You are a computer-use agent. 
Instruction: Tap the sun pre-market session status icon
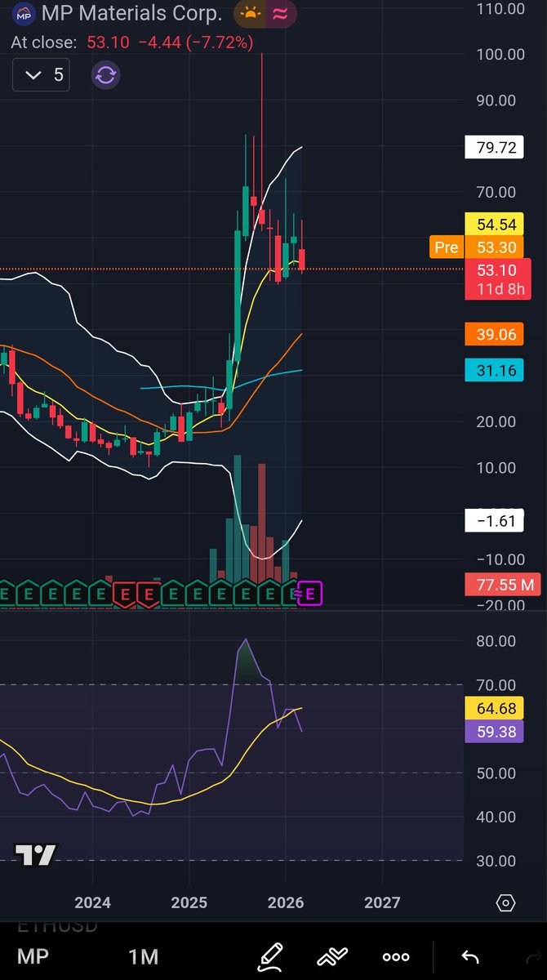tap(248, 14)
